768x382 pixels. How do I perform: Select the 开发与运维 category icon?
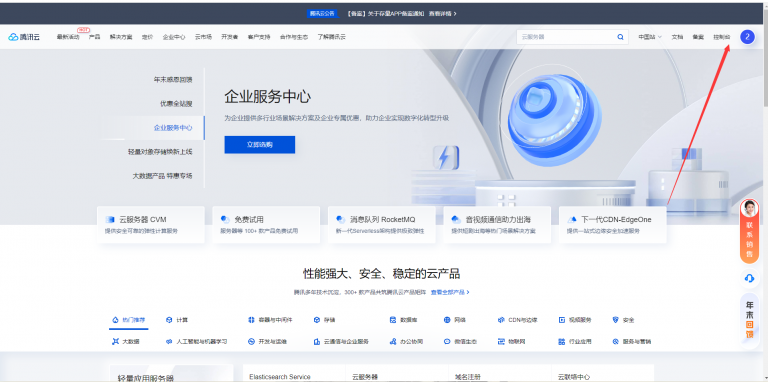[x=251, y=341]
